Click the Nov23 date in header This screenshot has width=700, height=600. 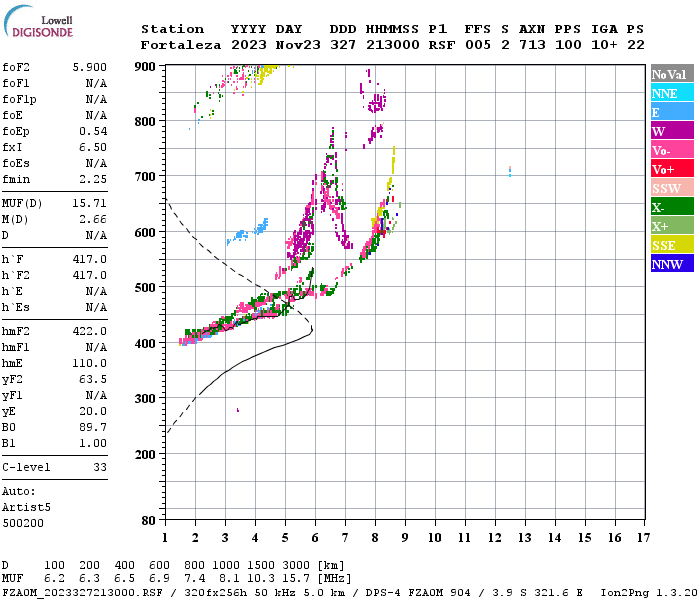pyautogui.click(x=298, y=45)
